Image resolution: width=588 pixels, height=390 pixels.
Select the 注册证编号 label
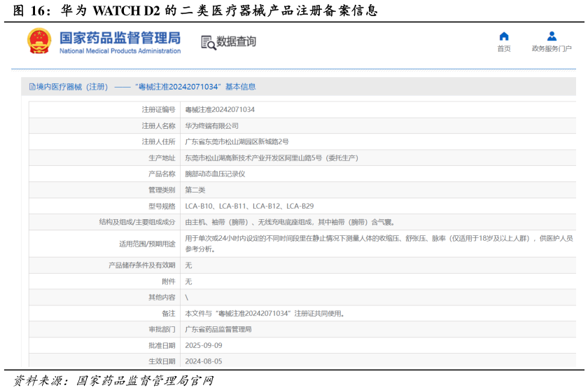pos(158,109)
